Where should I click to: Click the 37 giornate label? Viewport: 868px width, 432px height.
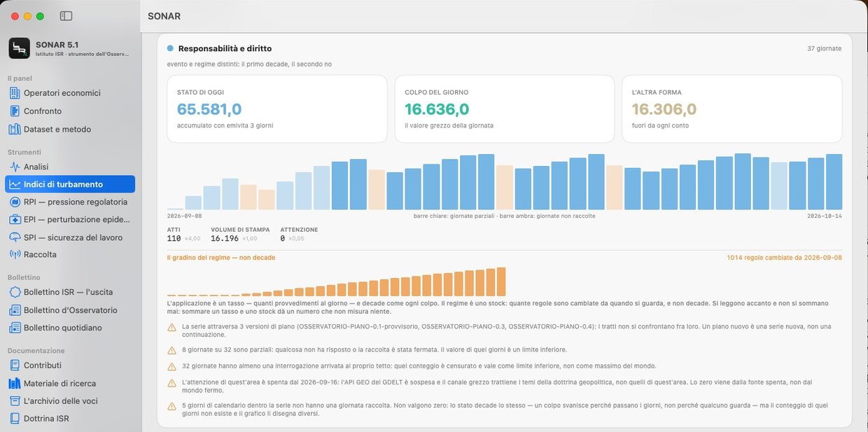(825, 49)
